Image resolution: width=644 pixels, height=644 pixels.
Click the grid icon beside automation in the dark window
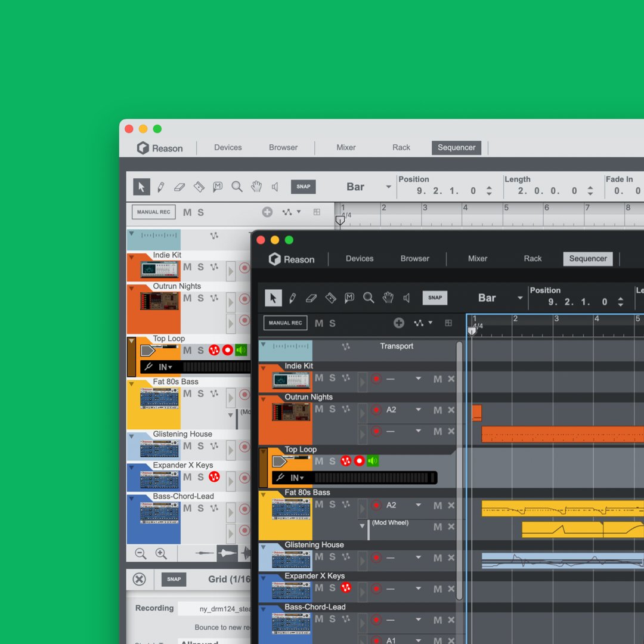pyautogui.click(x=448, y=323)
